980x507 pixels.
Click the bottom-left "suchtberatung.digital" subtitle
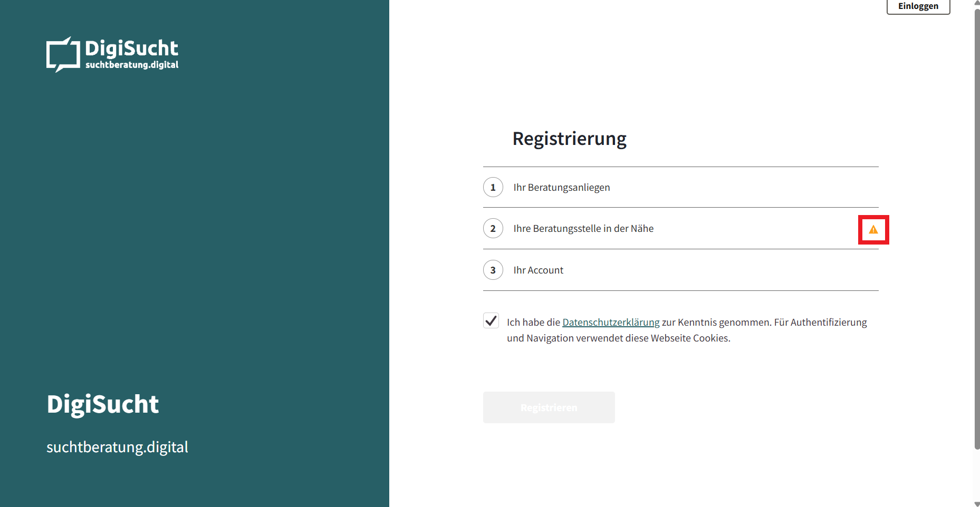[x=117, y=447]
